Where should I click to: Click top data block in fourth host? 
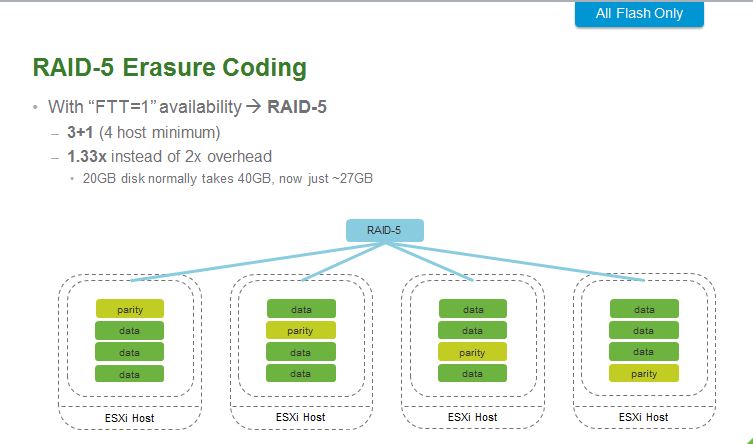pyautogui.click(x=644, y=310)
